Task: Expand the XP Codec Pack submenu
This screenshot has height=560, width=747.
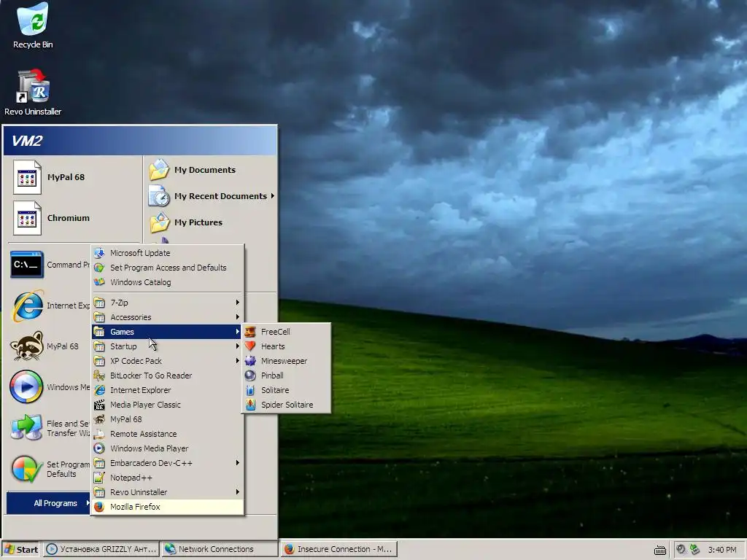Action: point(168,361)
